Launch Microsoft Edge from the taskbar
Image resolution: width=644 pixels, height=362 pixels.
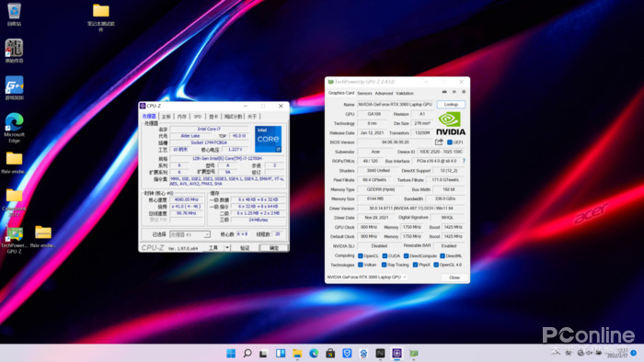314,353
